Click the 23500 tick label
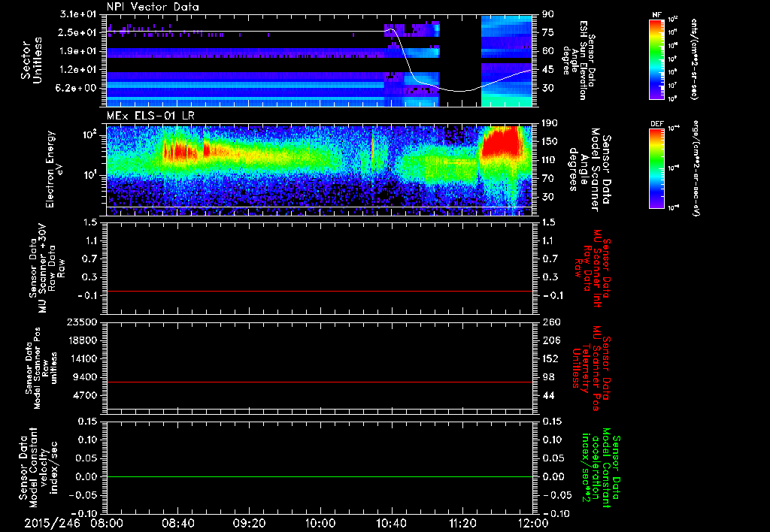Screen dimensions: 770x532 point(82,322)
